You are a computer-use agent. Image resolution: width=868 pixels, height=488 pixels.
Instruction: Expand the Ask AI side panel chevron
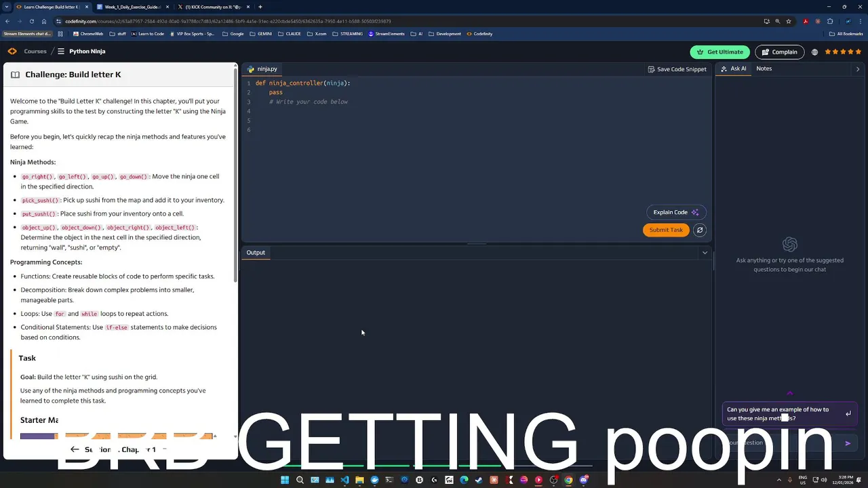[858, 68]
